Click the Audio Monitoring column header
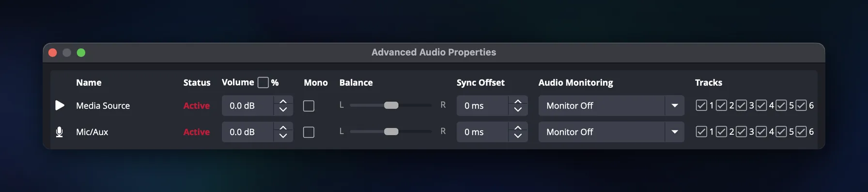Image resolution: width=868 pixels, height=192 pixels. [575, 82]
